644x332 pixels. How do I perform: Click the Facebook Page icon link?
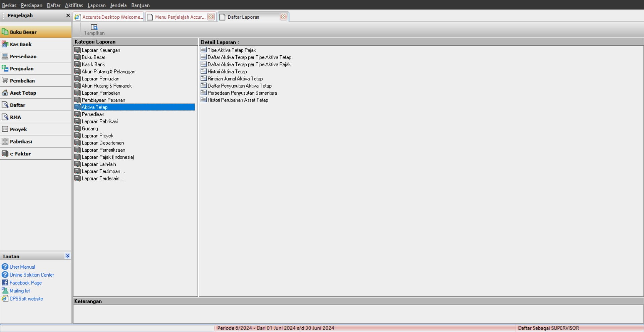tap(5, 283)
